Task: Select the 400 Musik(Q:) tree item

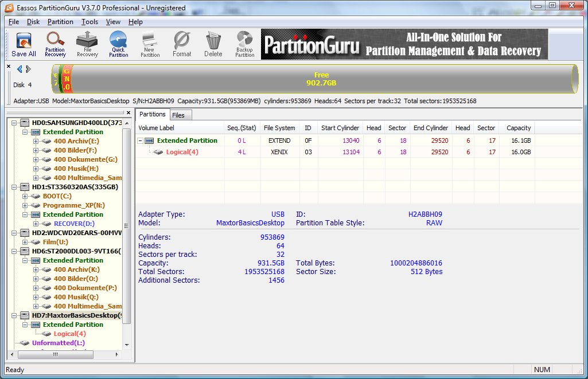Action: coord(76,297)
